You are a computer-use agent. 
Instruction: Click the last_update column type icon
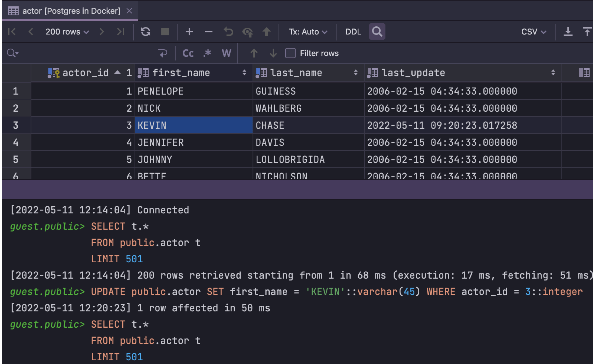[x=372, y=73]
